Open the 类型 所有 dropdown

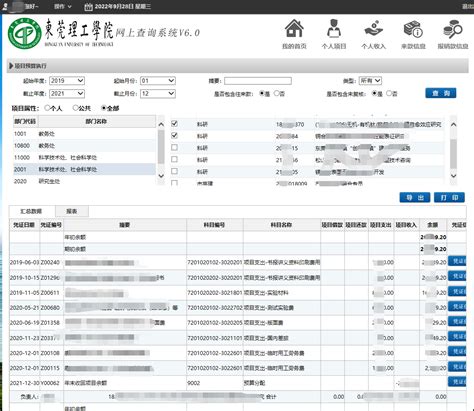[x=370, y=81]
